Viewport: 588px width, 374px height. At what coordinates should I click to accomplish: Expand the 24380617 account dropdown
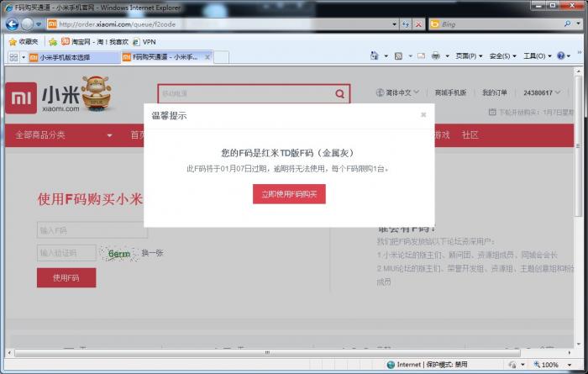coord(542,92)
